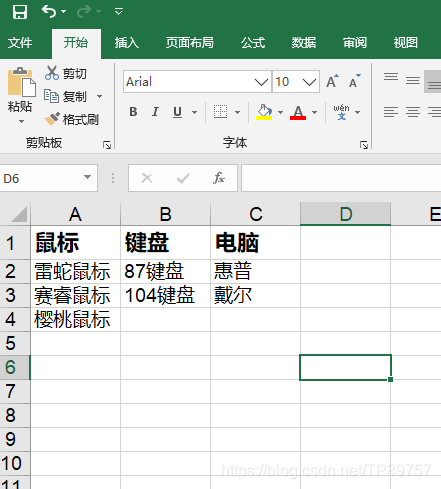Select cell containing 戴尔

(255, 295)
